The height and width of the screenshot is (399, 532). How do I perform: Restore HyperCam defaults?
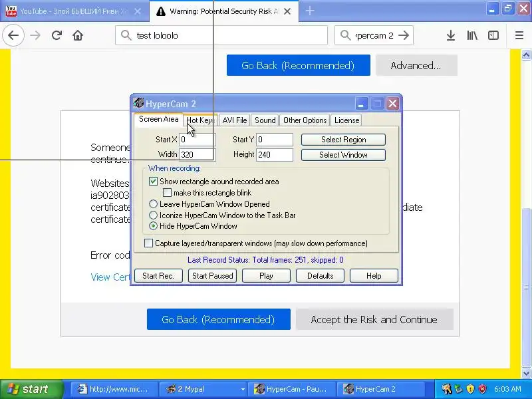click(x=320, y=276)
